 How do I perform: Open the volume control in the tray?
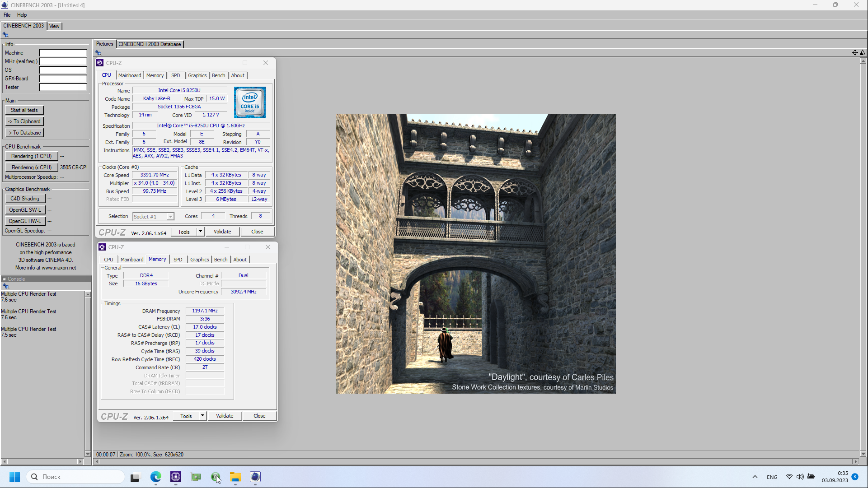(x=800, y=477)
